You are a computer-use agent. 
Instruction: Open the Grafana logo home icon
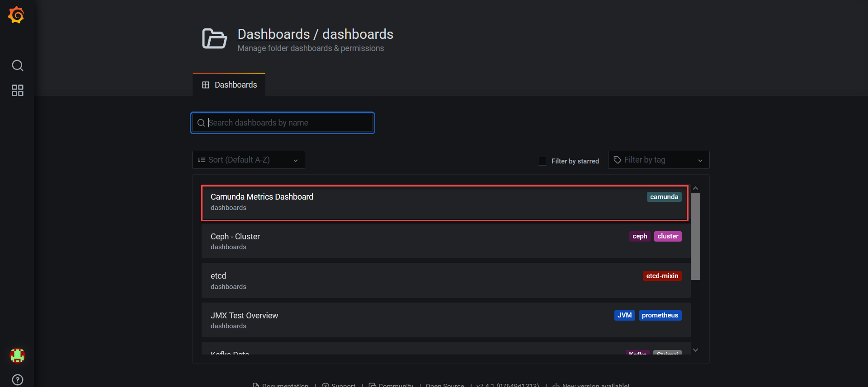click(16, 15)
